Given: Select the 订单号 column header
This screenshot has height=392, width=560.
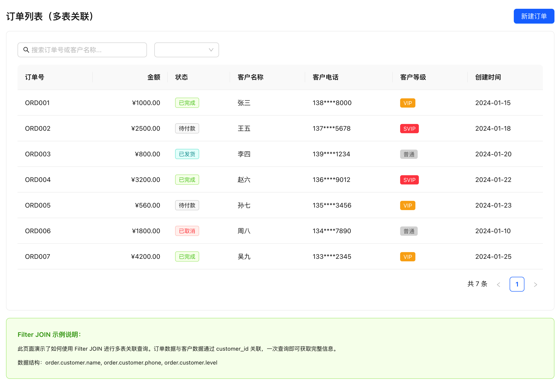Looking at the screenshot, I should 34,77.
